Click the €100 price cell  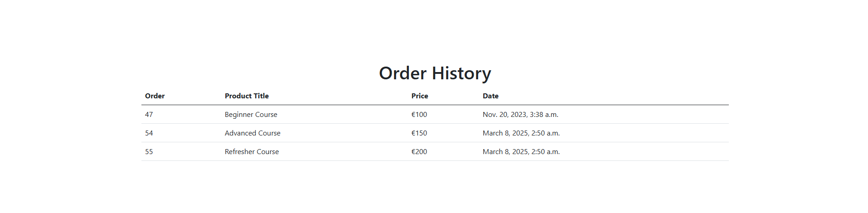[419, 115]
